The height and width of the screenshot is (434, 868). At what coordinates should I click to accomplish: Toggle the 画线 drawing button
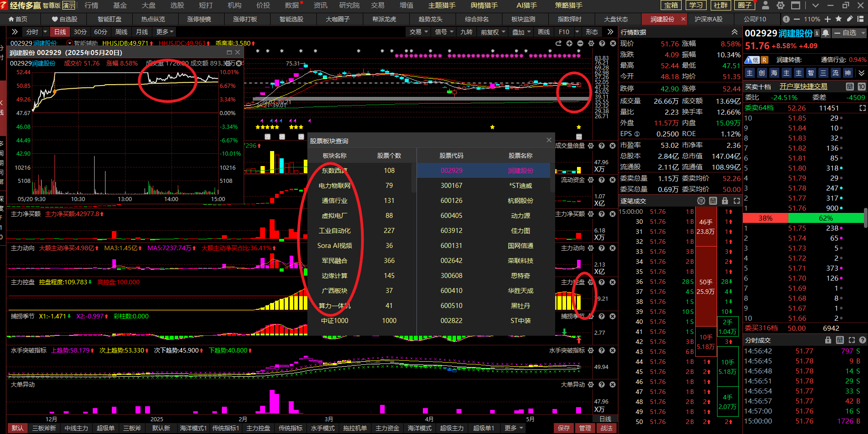544,32
